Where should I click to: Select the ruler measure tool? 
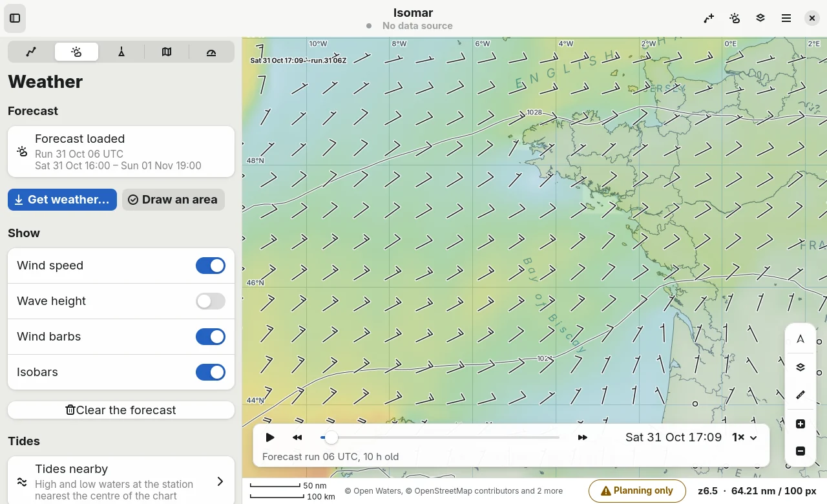click(801, 395)
